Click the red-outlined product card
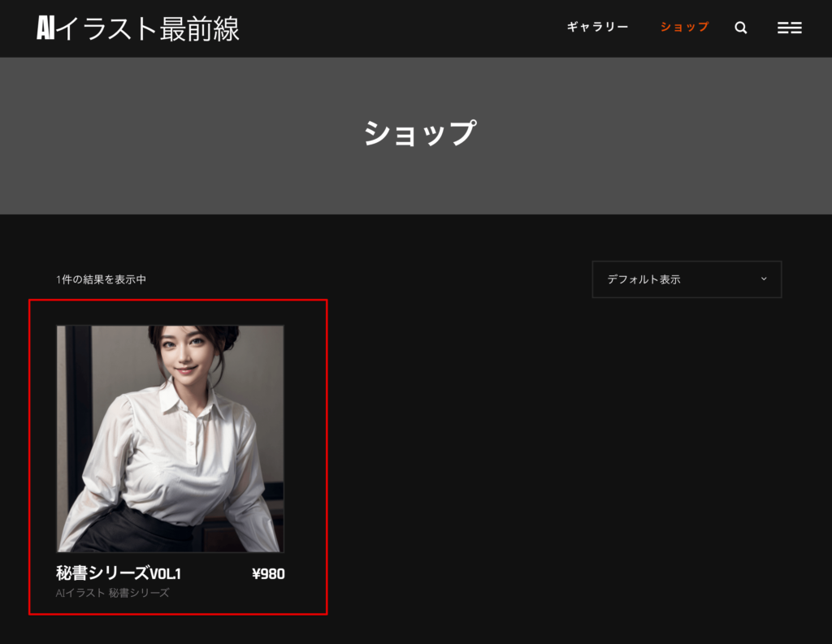Image resolution: width=832 pixels, height=644 pixels. coord(178,456)
